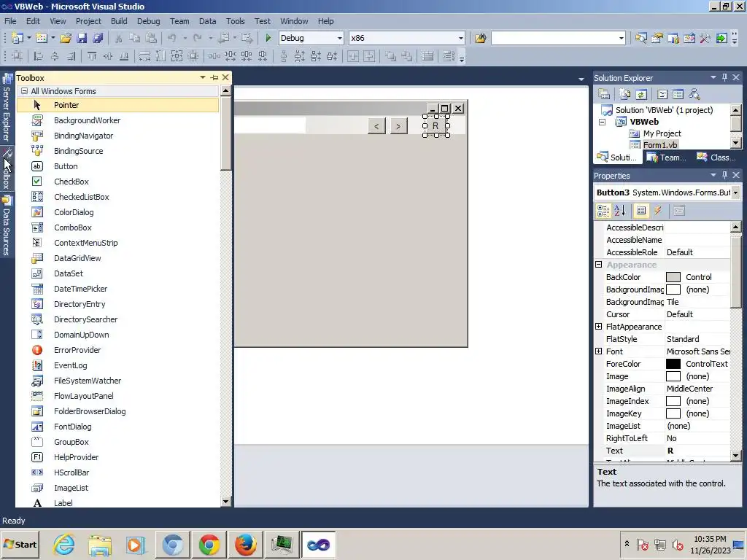Open the Tools menu
Screen dimensions: 747x560
235,21
